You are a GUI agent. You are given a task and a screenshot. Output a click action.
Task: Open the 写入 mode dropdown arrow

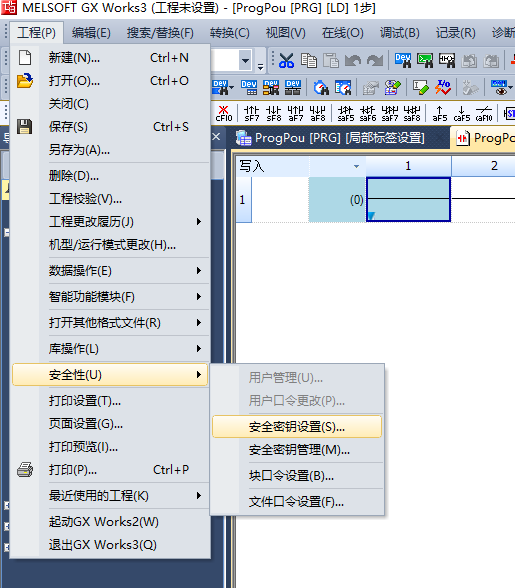point(356,166)
